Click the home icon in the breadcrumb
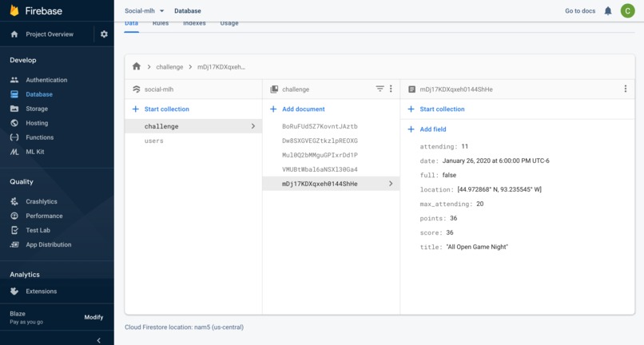Screen dimensions: 644x345 click(137, 67)
